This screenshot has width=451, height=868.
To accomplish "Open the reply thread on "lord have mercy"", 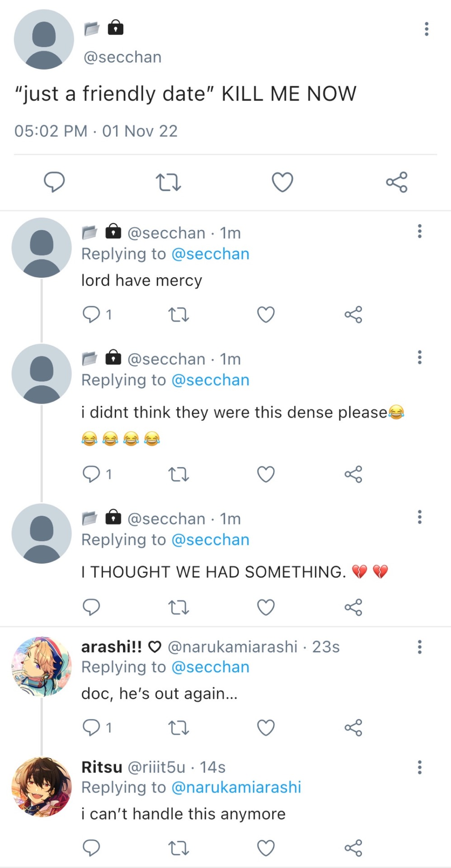I will pos(92,315).
